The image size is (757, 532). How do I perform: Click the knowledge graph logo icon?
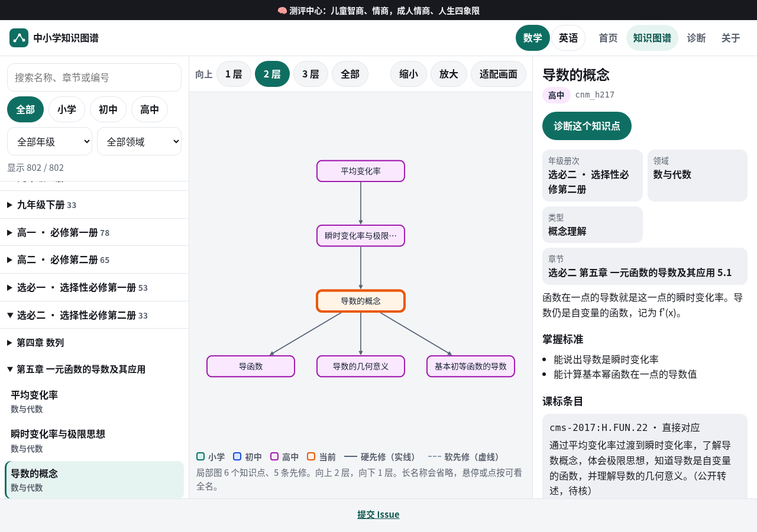click(x=19, y=38)
